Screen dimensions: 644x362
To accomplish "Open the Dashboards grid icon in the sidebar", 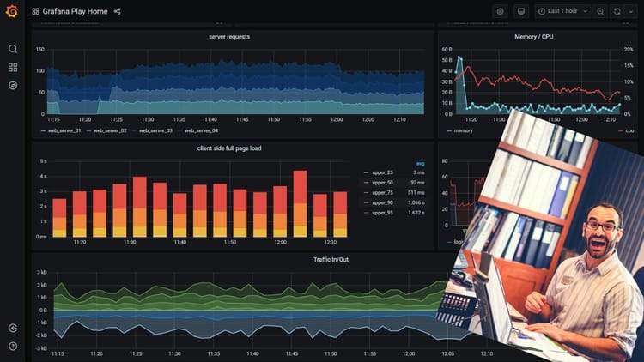I will coord(13,67).
